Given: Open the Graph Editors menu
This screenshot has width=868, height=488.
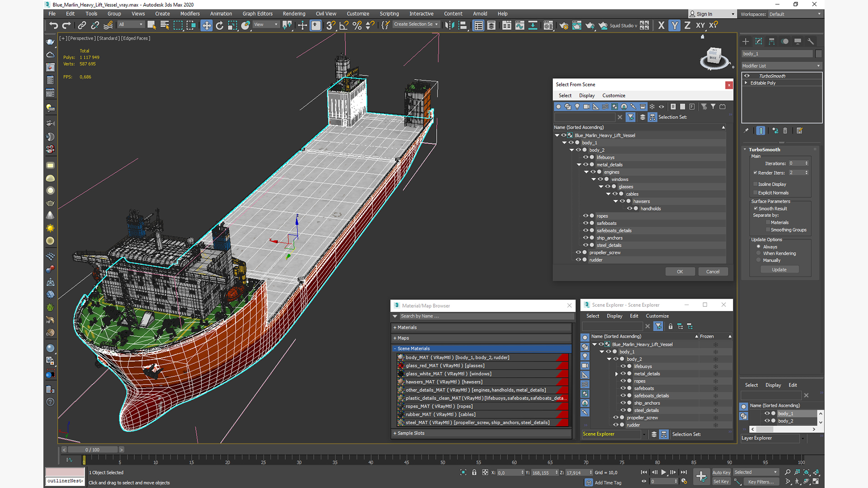Looking at the screenshot, I should click(257, 14).
